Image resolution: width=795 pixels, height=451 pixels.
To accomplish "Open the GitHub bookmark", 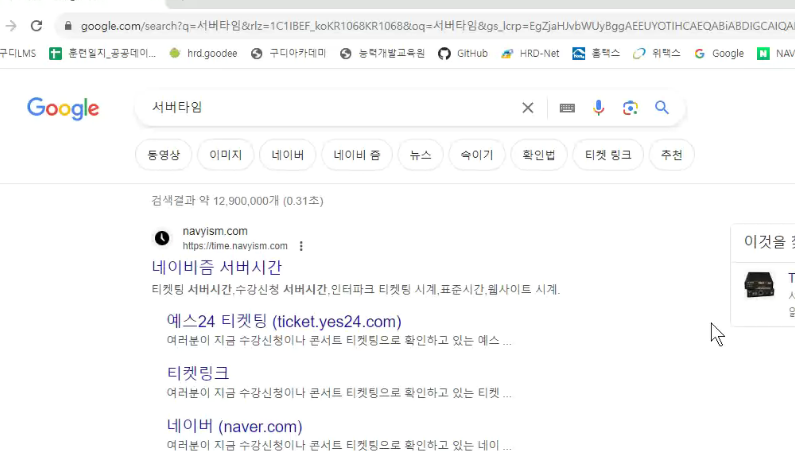I will [463, 53].
